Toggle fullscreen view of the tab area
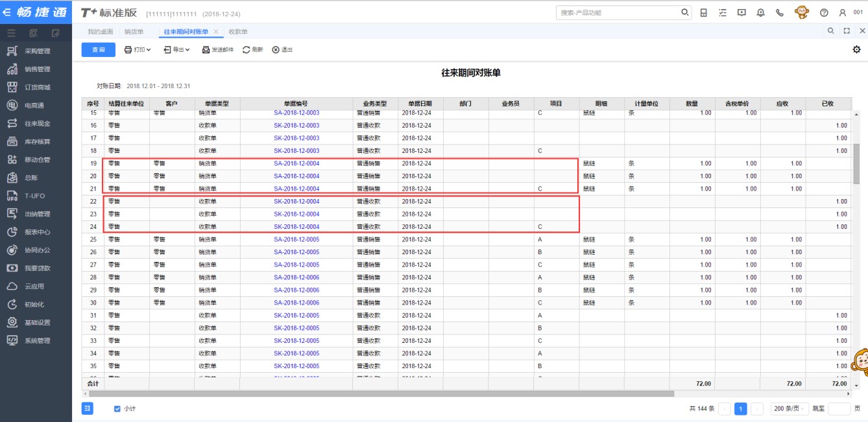Viewport: 868px width, 422px height. [847, 31]
